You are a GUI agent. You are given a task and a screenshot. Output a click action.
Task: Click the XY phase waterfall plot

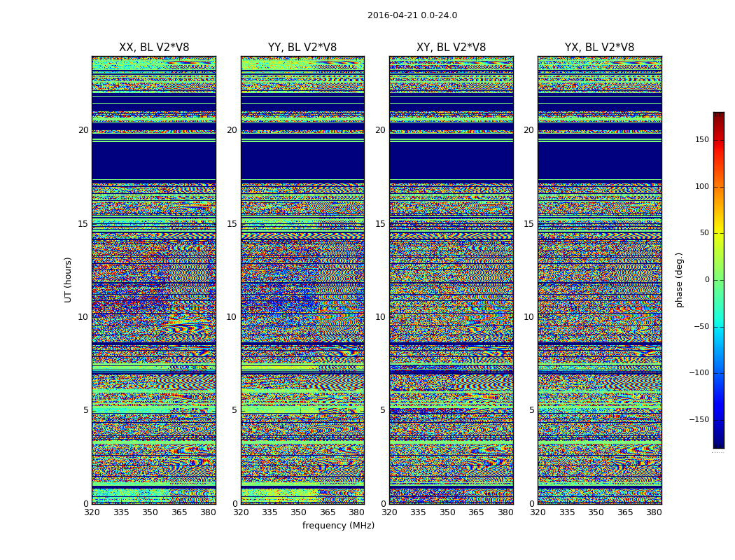451,280
